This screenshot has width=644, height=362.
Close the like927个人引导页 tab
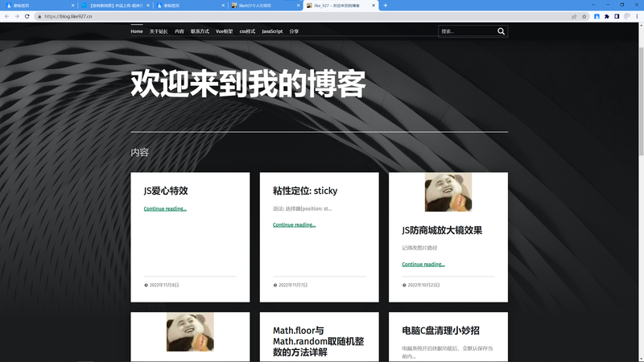click(x=298, y=6)
